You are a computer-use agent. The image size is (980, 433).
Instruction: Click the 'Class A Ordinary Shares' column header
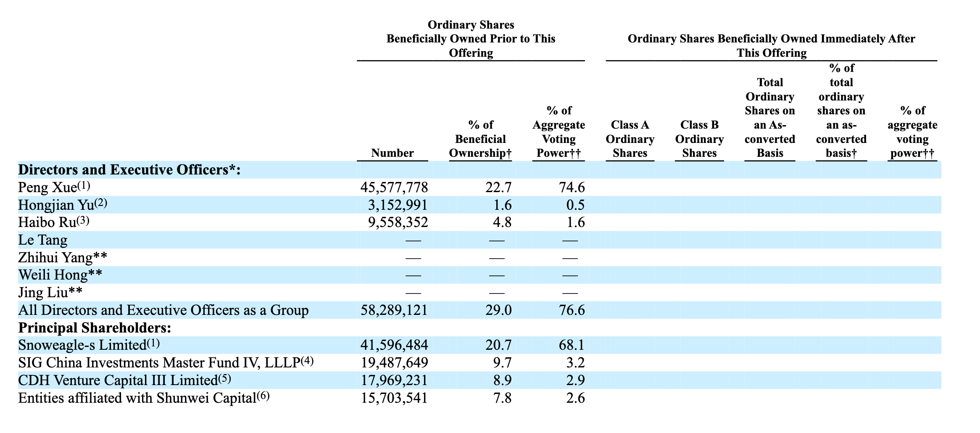pyautogui.click(x=630, y=139)
